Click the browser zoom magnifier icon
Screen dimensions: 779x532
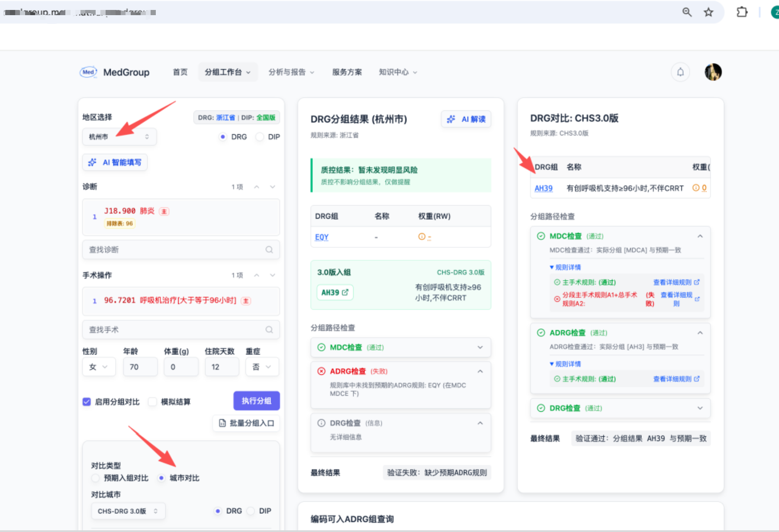click(x=687, y=12)
